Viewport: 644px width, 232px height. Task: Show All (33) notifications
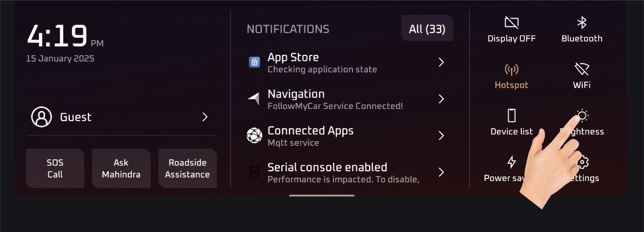tap(427, 29)
